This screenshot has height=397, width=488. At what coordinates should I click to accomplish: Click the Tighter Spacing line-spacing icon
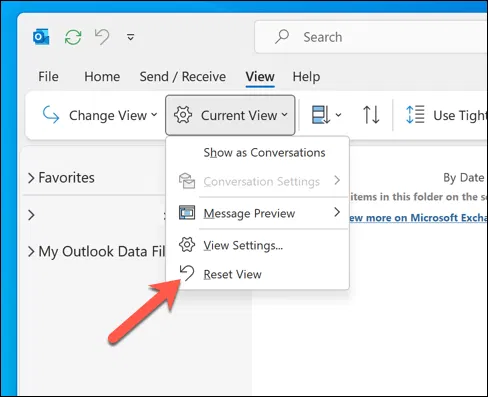coord(415,114)
